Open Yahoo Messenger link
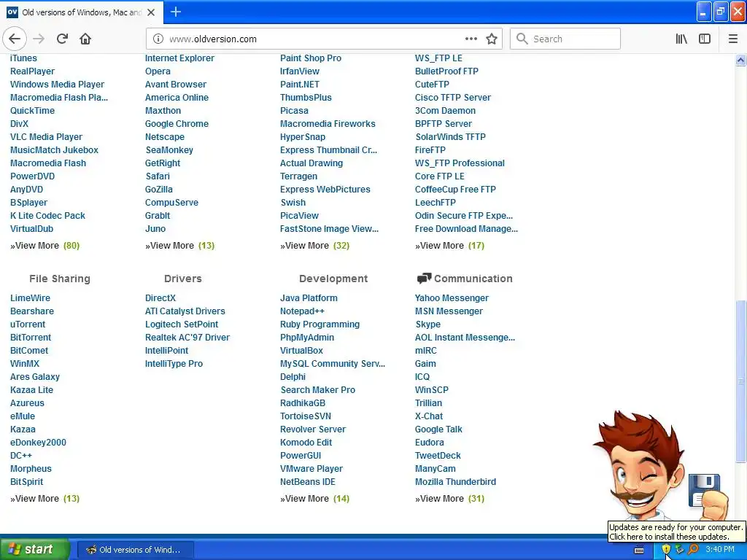The width and height of the screenshot is (747, 560). (452, 298)
